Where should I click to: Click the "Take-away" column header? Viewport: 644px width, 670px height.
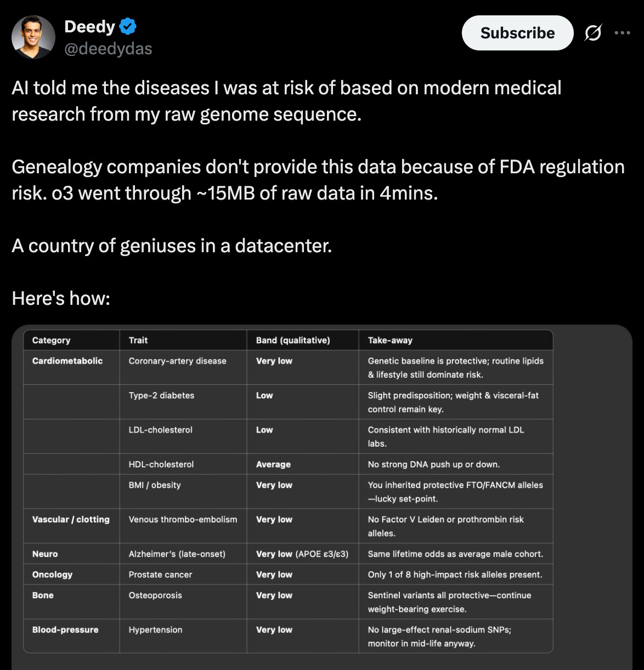[x=390, y=340]
